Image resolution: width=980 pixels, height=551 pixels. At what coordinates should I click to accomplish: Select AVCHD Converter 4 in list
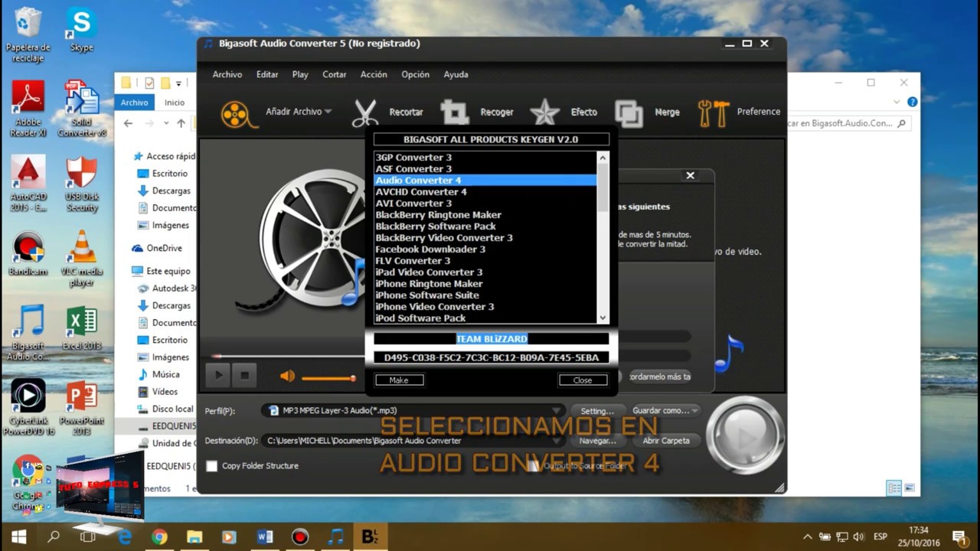pos(485,192)
